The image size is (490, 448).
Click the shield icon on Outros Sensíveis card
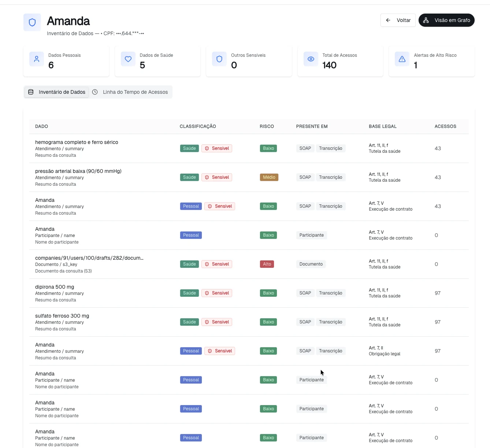point(219,59)
